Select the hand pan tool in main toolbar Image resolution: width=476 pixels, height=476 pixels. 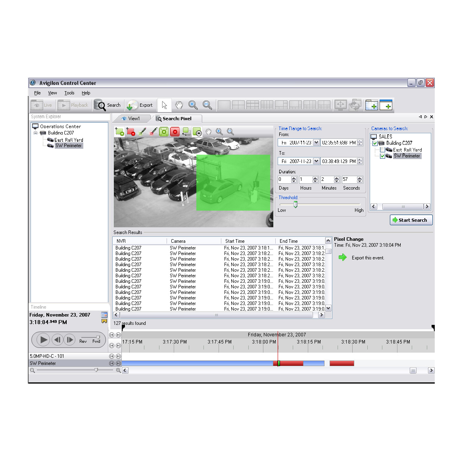point(179,105)
